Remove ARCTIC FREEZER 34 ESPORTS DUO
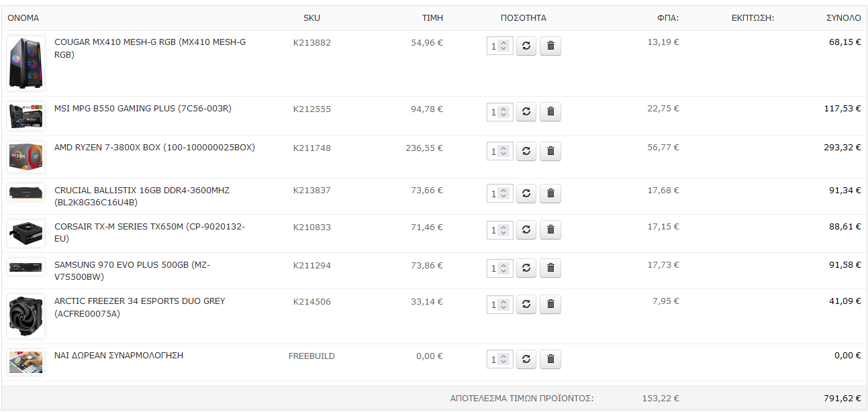This screenshot has height=412, width=868. (550, 304)
